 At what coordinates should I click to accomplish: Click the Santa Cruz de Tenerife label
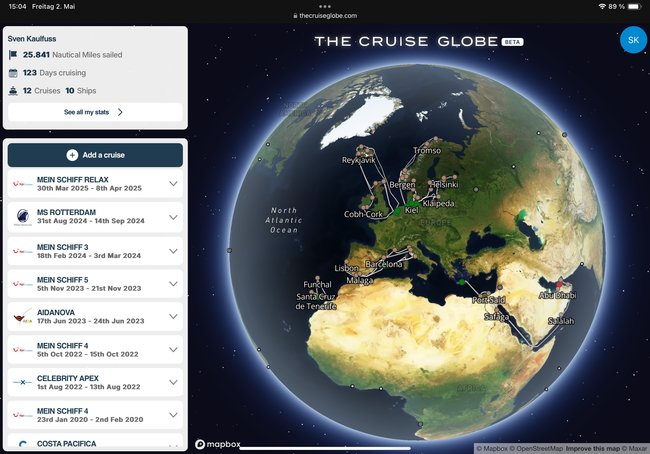[316, 301]
